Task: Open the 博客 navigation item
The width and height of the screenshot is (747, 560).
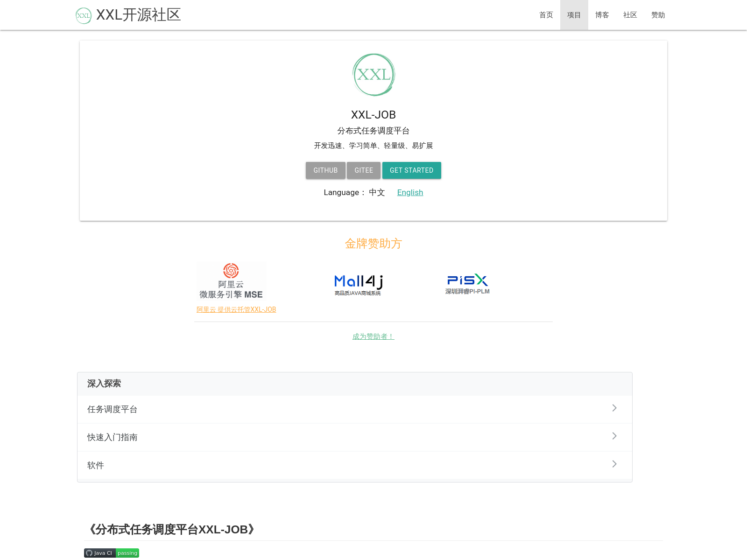Action: click(602, 15)
